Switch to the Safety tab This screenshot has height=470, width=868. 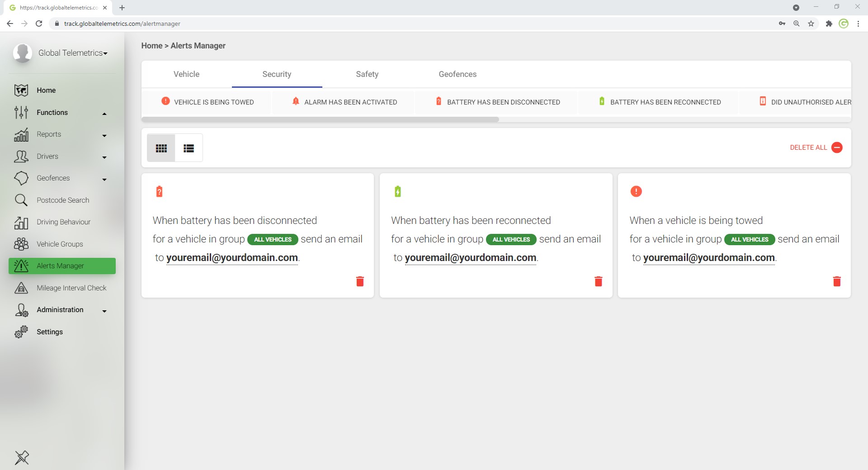367,74
